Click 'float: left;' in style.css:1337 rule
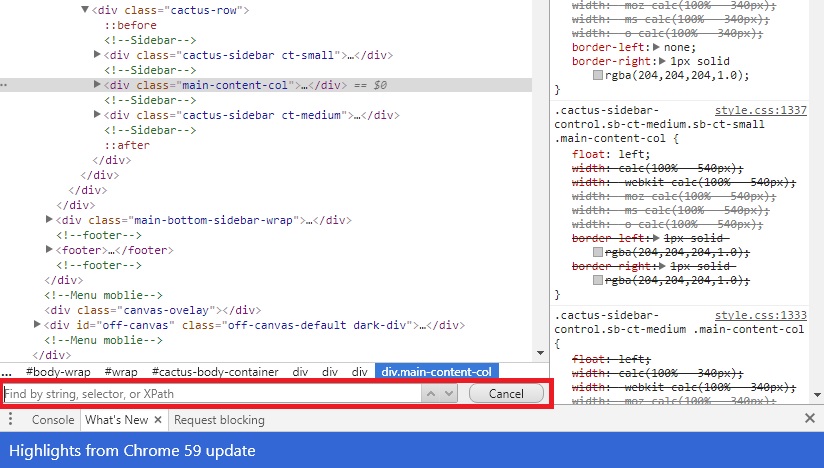This screenshot has width=824, height=468. pyautogui.click(x=611, y=154)
